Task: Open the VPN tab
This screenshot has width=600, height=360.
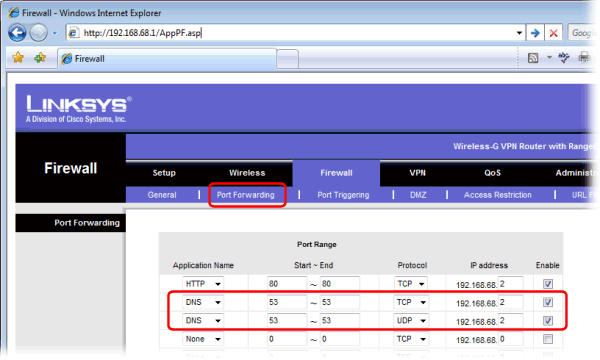Action: (417, 173)
